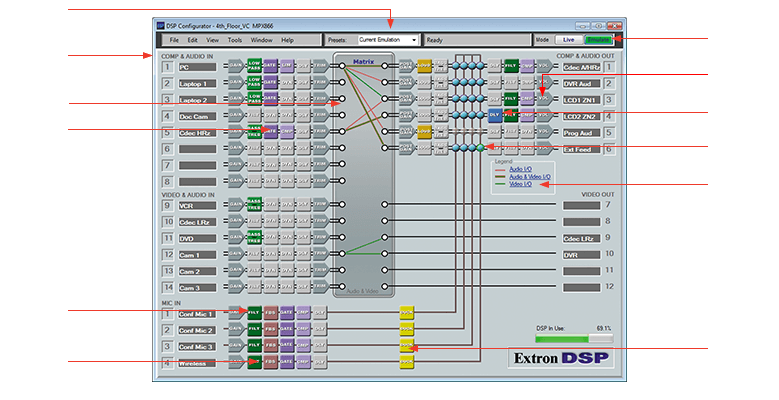Click the DSP In Use meter bar
Viewport: 779px width, 400px height.
point(574,339)
